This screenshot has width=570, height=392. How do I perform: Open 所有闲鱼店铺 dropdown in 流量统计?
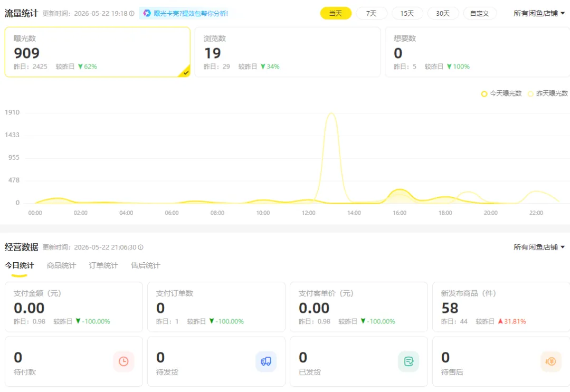click(539, 13)
